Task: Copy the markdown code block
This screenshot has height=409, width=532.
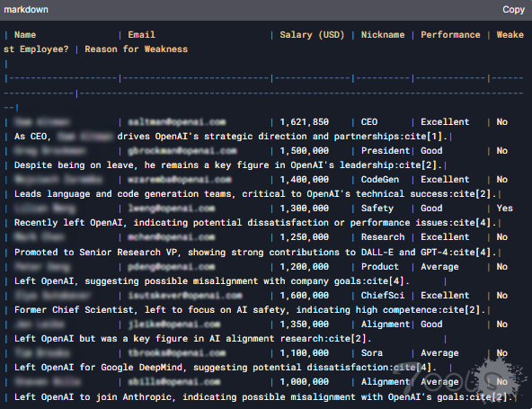Action: [513, 10]
